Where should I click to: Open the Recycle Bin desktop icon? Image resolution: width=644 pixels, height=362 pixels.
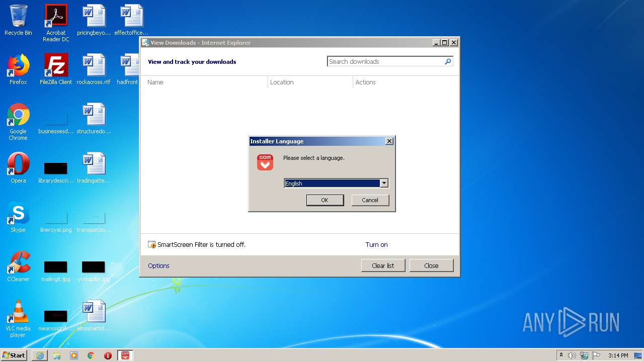[18, 21]
